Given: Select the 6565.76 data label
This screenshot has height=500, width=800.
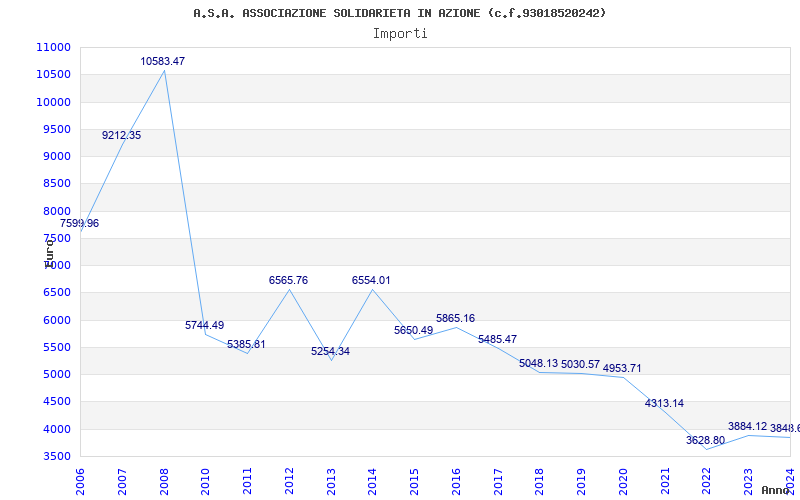Looking at the screenshot, I should 288,280.
